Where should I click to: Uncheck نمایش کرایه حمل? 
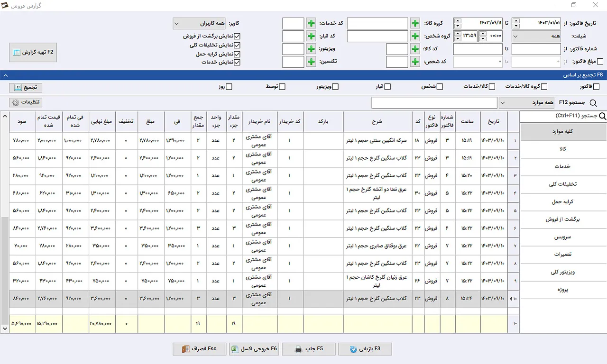click(238, 54)
